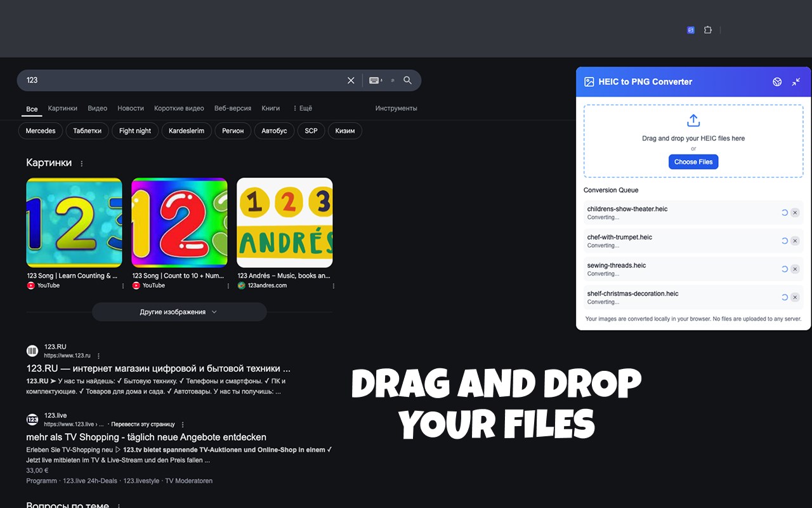Click the 123.RU site favicon
This screenshot has width=812, height=508.
point(32,351)
